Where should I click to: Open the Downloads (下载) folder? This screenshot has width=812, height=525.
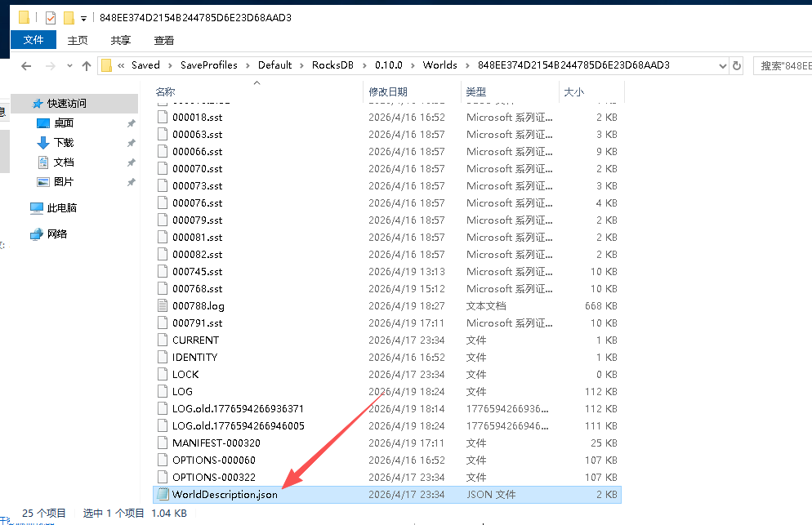pyautogui.click(x=64, y=143)
